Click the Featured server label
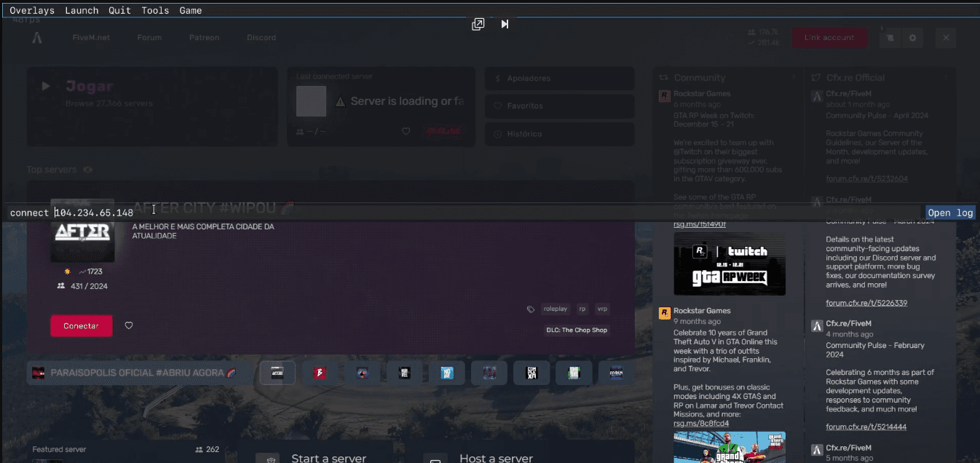 [x=59, y=450]
